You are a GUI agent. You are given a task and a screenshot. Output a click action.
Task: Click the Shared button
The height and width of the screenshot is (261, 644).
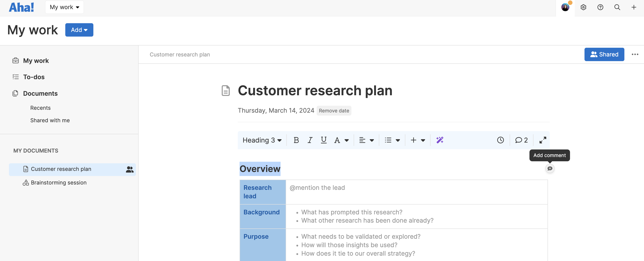604,54
